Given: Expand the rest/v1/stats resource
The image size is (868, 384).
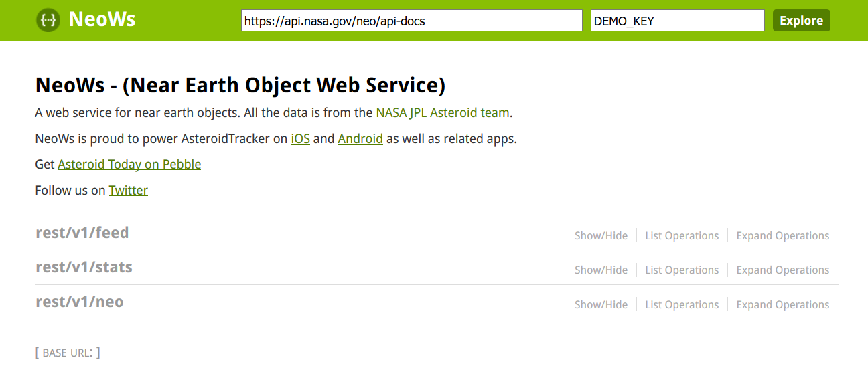Looking at the screenshot, I should [84, 267].
